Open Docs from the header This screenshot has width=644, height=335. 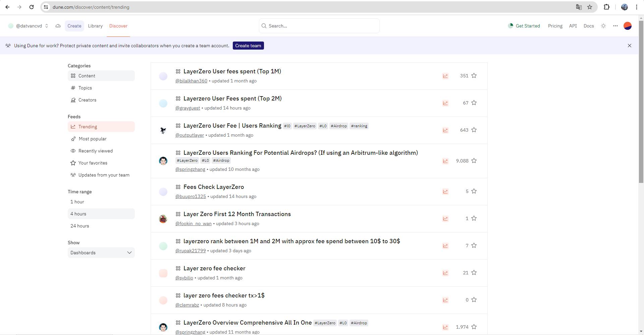click(589, 26)
